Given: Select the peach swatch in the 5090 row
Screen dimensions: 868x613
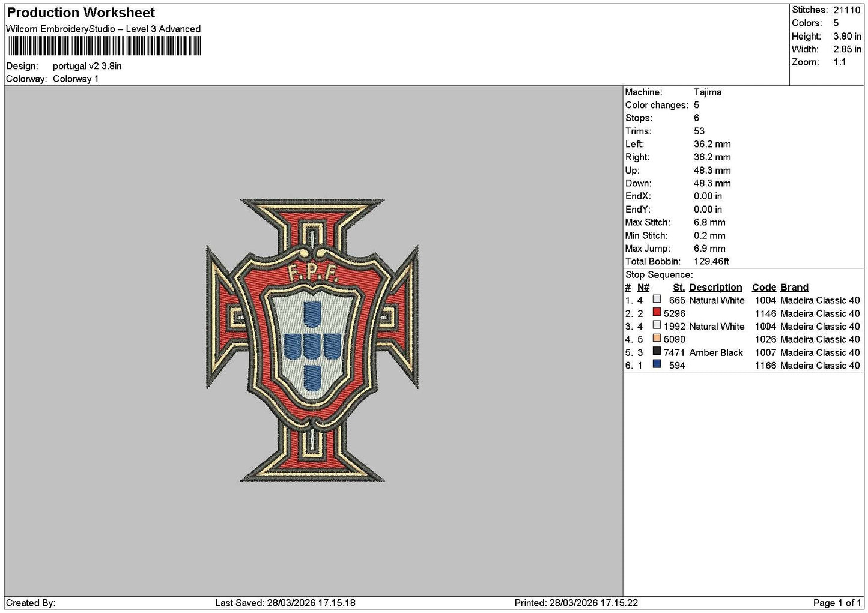Looking at the screenshot, I should pyautogui.click(x=657, y=338).
